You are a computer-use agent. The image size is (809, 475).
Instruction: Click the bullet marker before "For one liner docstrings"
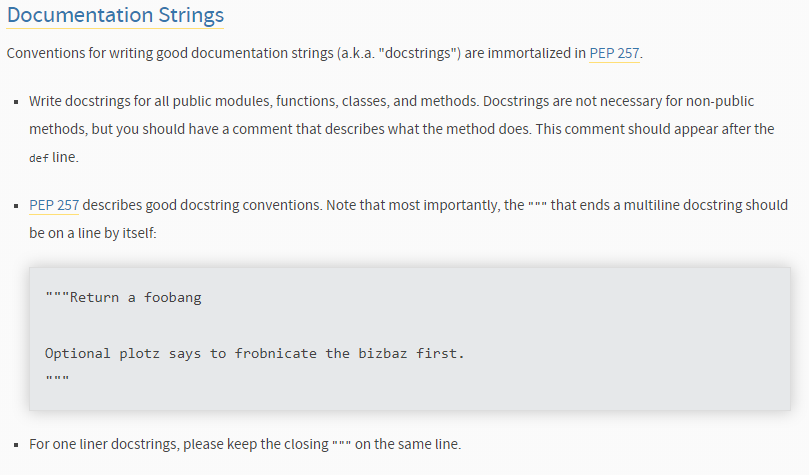click(x=15, y=444)
